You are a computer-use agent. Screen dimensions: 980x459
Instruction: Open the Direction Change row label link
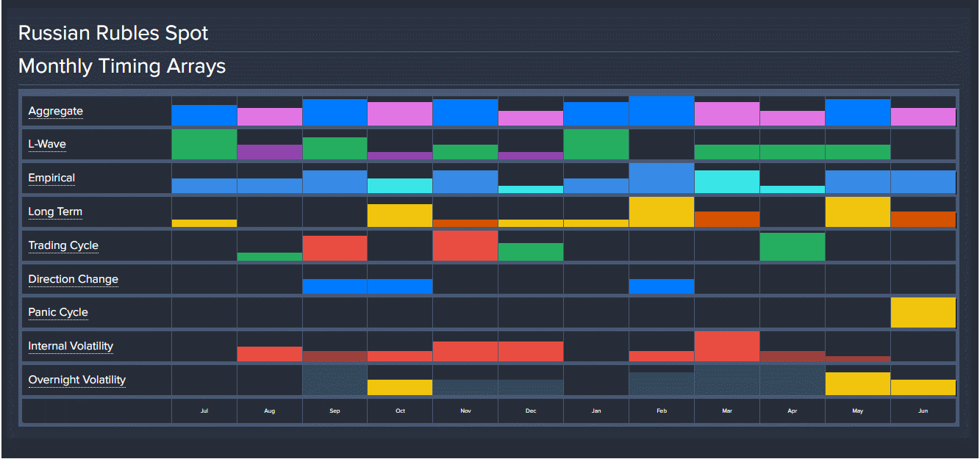pos(73,280)
